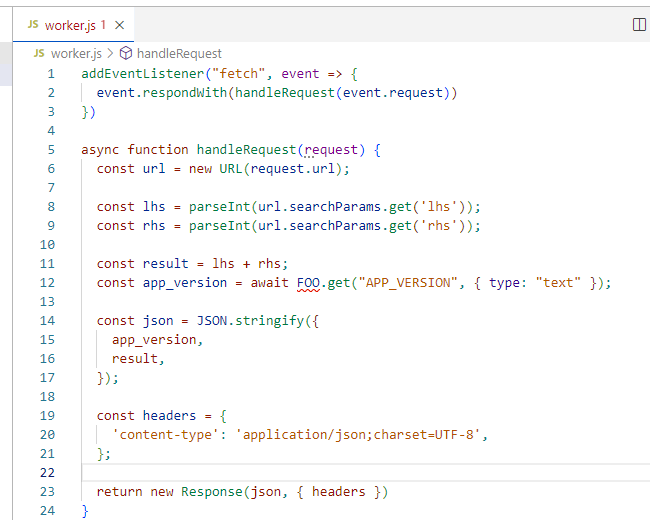Close the worker.js editor tab
The width and height of the screenshot is (650, 520).
120,25
